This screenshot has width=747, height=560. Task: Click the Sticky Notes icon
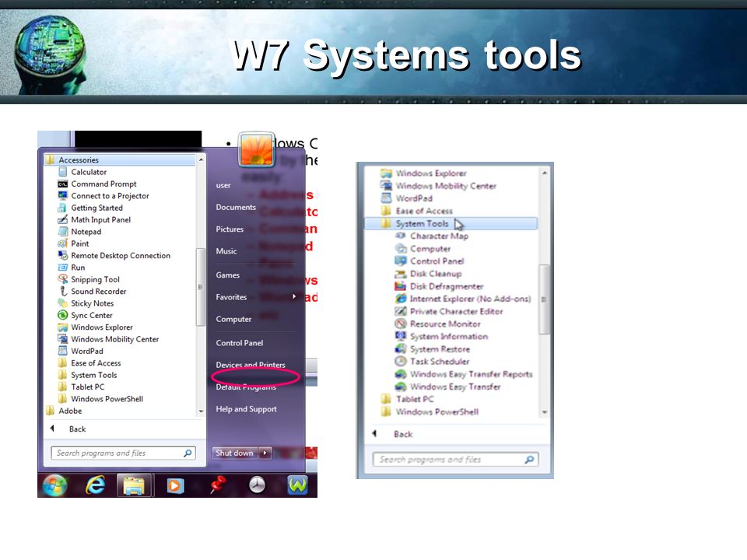(x=62, y=303)
